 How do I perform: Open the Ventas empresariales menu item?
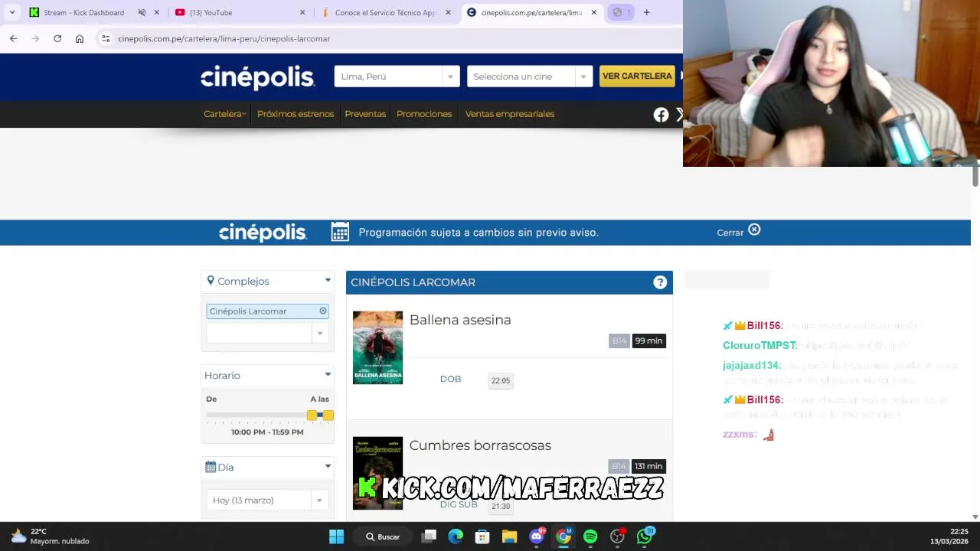point(510,114)
